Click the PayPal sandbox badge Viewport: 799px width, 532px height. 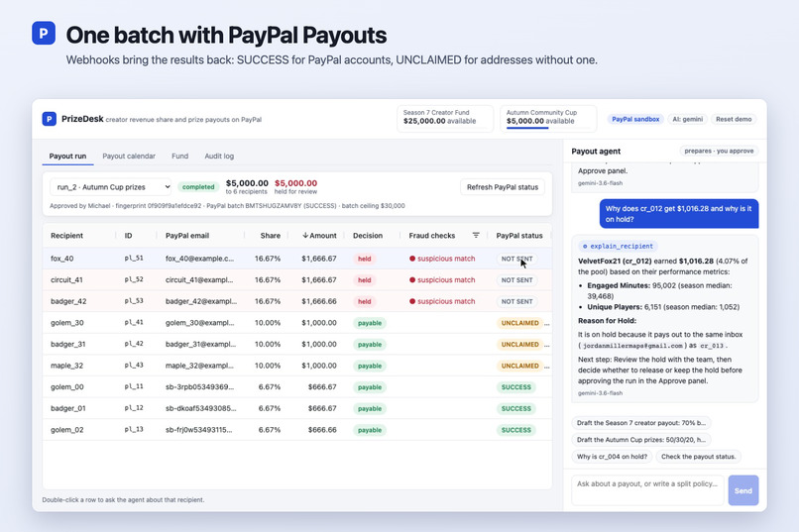(x=635, y=119)
